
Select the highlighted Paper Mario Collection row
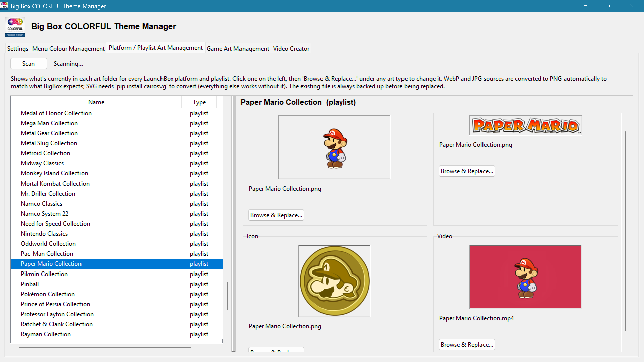click(117, 264)
